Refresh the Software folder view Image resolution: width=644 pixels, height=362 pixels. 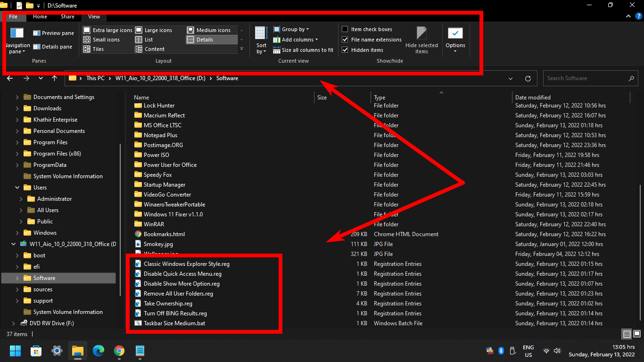click(528, 78)
